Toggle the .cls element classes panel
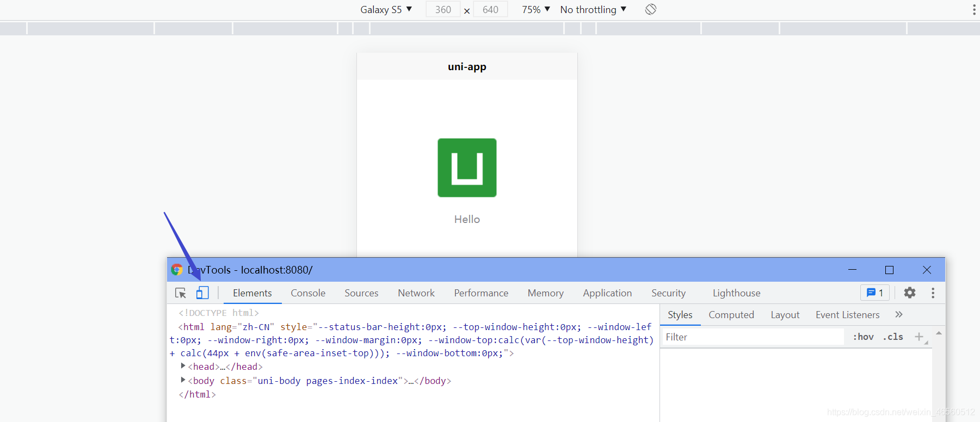This screenshot has width=980, height=422. coord(893,337)
